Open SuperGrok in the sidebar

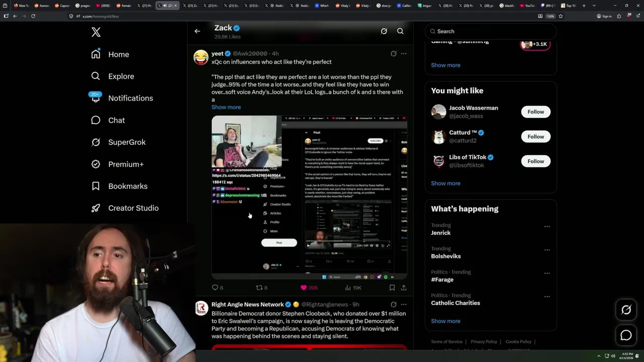(x=118, y=142)
